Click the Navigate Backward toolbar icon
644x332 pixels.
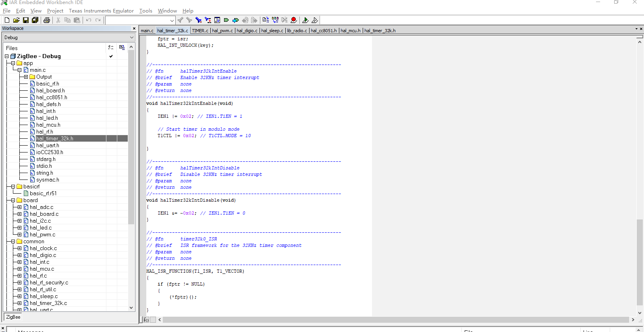(245, 20)
